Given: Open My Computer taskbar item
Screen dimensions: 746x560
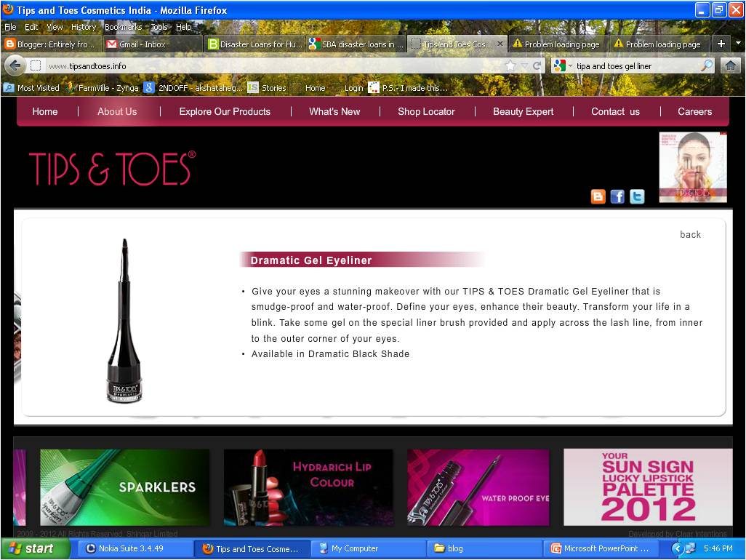Looking at the screenshot, I should coord(367,548).
